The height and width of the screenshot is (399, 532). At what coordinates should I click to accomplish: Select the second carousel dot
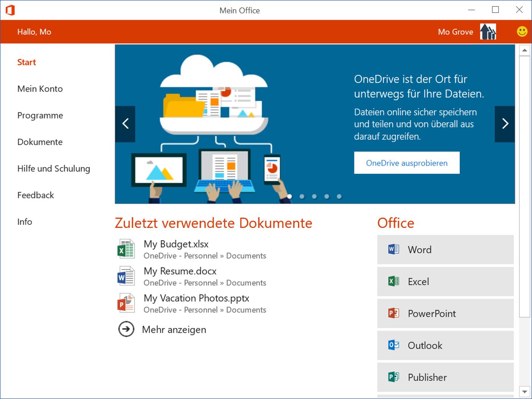(x=302, y=196)
